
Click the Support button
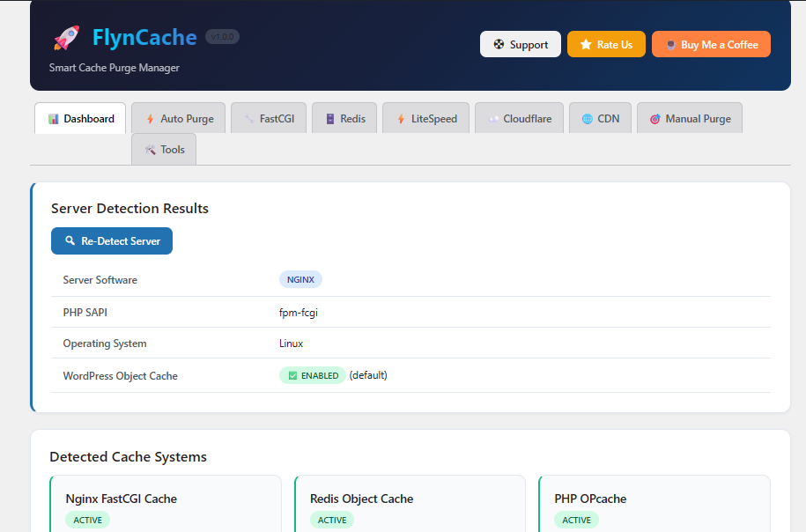pos(521,44)
